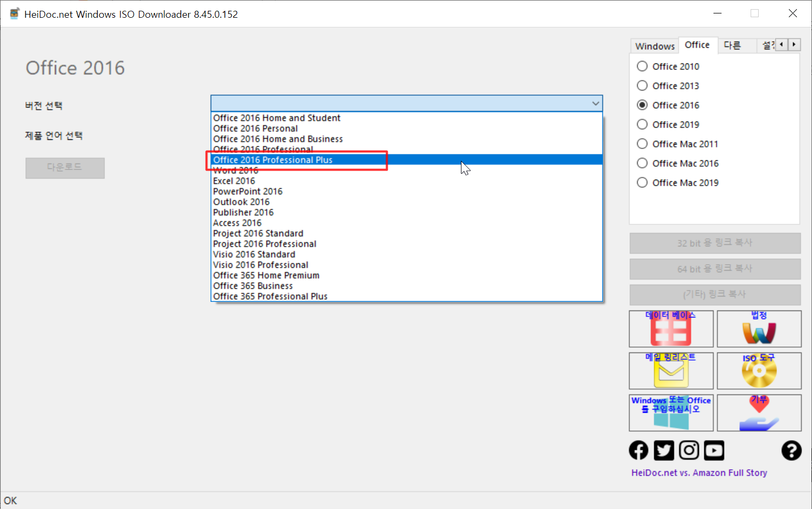
Task: Open the donate (기부) heart tile
Action: 759,413
